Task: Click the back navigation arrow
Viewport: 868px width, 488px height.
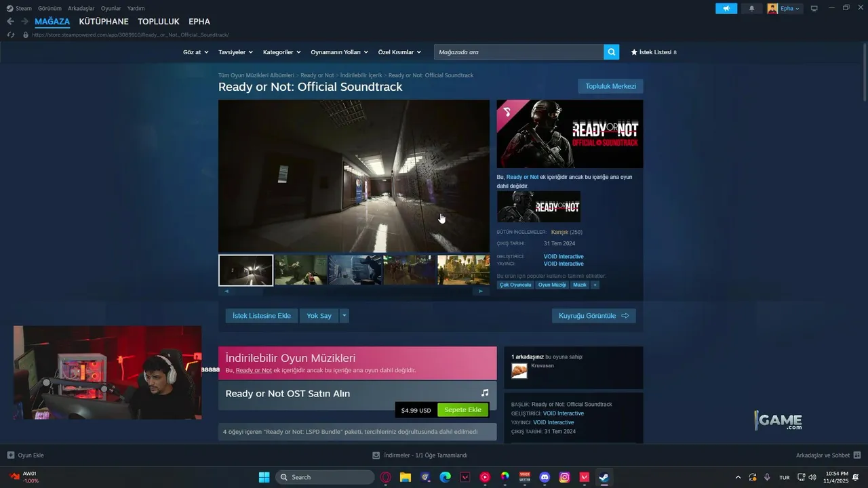Action: 10,21
